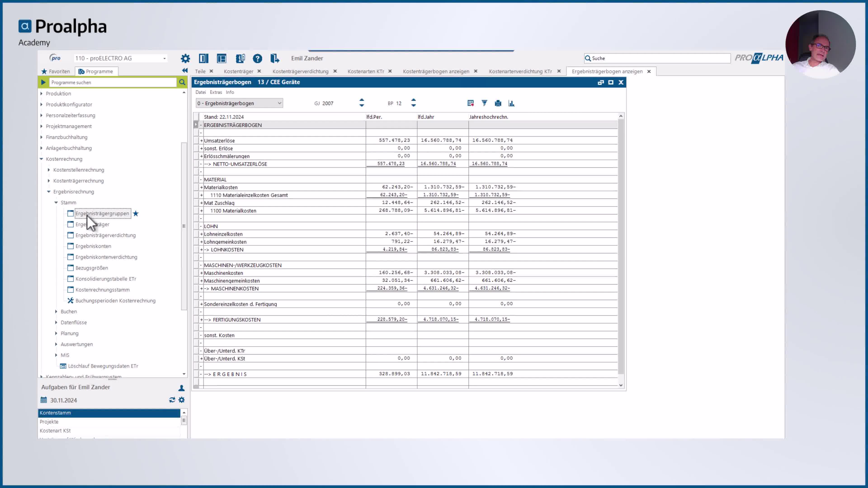Expand Kostenstellenrechnung subtree
Image resolution: width=868 pixels, height=488 pixels.
49,170
